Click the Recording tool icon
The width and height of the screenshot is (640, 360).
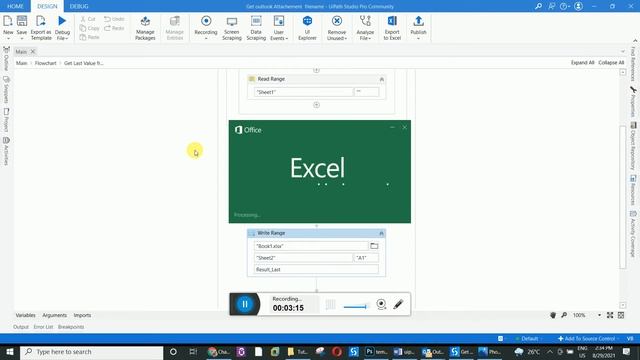(206, 21)
